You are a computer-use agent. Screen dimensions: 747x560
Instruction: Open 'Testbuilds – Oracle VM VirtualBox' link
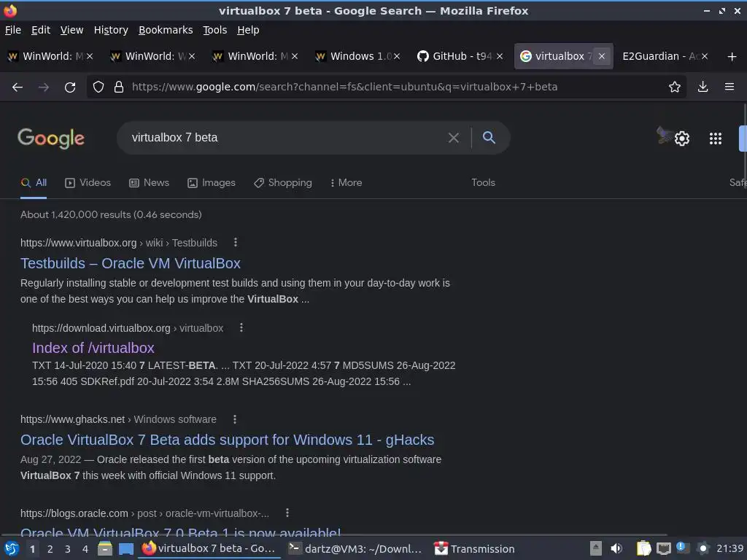(131, 263)
